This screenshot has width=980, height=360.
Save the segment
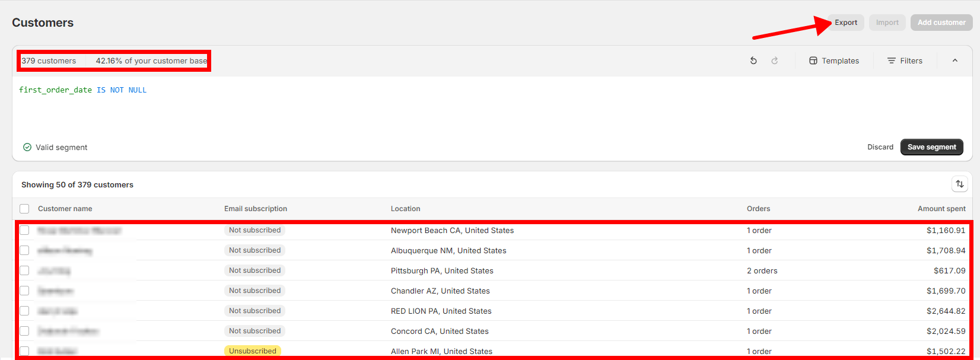(x=931, y=147)
